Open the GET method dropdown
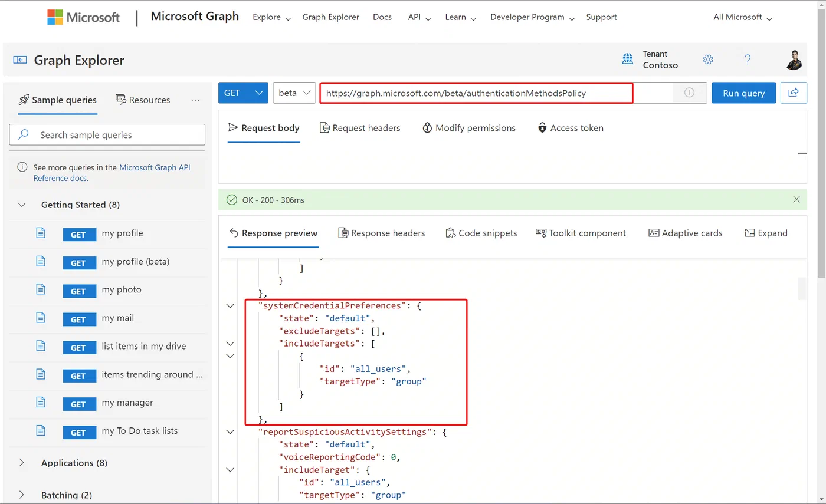The image size is (826, 504). coord(243,93)
